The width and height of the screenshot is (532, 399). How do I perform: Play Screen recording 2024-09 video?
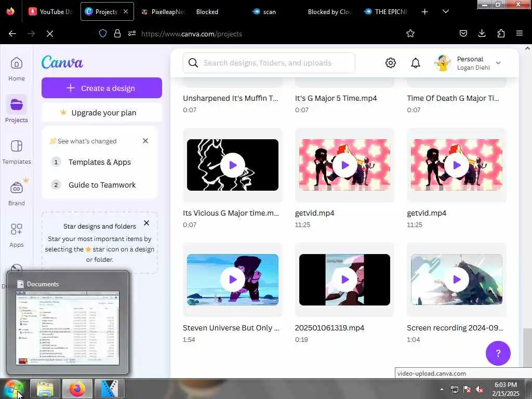[457, 280]
